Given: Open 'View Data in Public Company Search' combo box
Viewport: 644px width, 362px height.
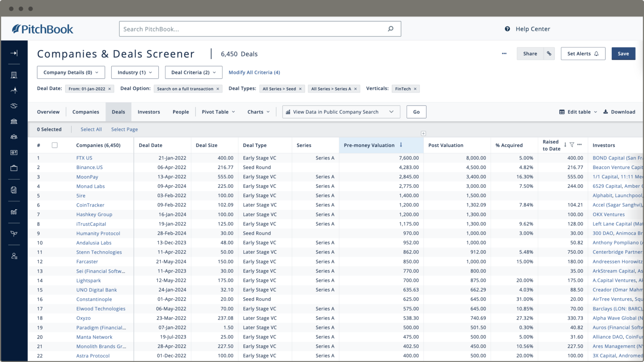Looking at the screenshot, I should point(341,112).
